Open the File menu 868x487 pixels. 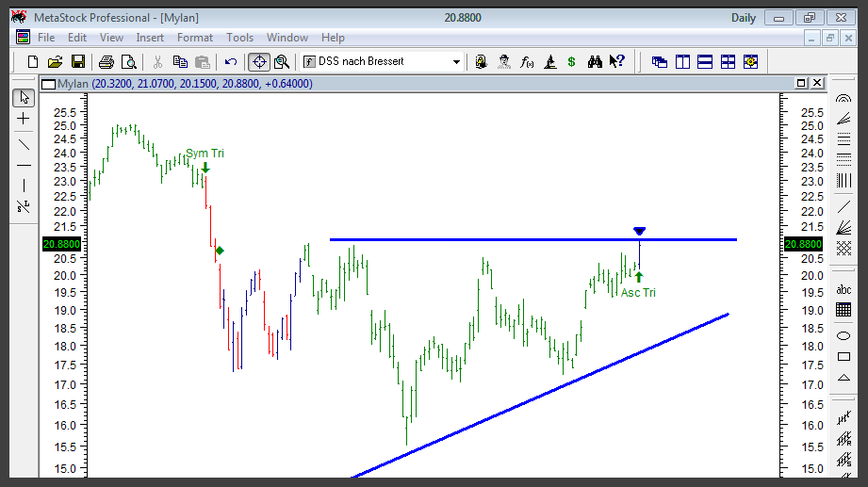tap(46, 38)
